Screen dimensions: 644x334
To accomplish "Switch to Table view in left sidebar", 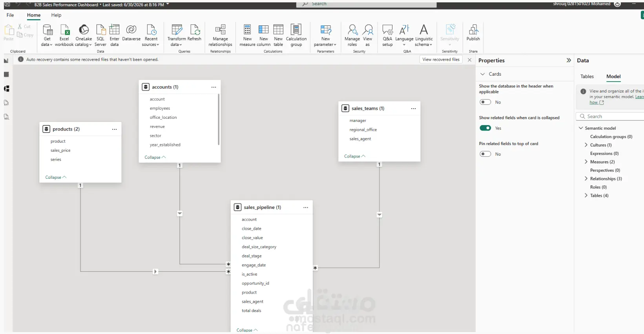I will click(6, 74).
